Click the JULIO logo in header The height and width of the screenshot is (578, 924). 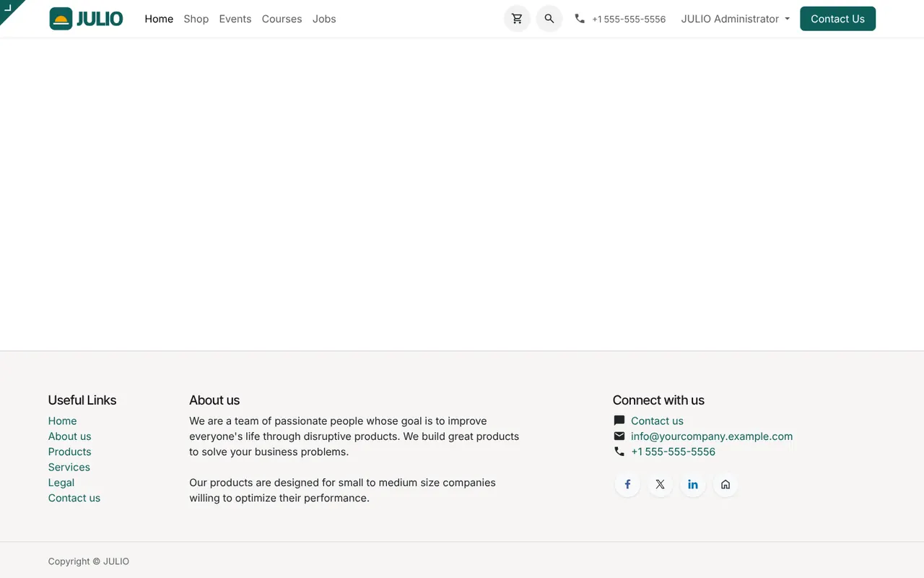87,19
